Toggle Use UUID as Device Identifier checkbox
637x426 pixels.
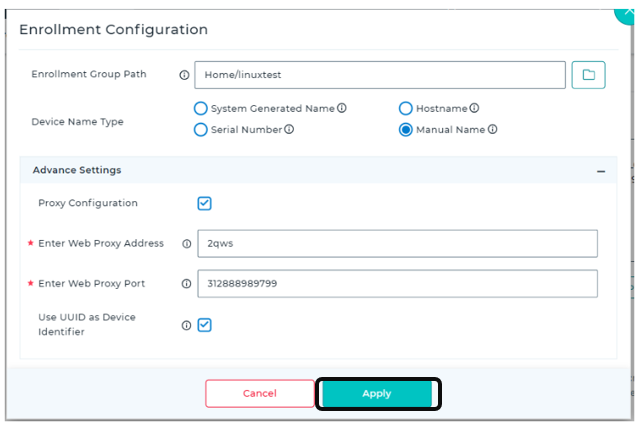click(204, 325)
